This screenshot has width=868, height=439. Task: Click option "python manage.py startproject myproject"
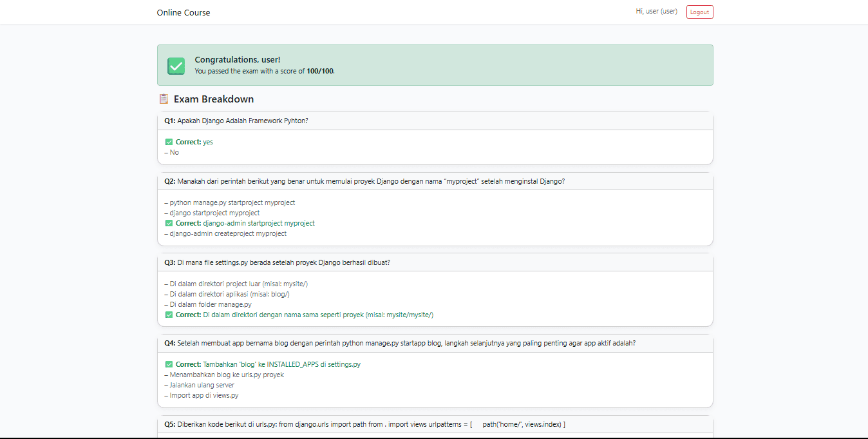pyautogui.click(x=232, y=202)
